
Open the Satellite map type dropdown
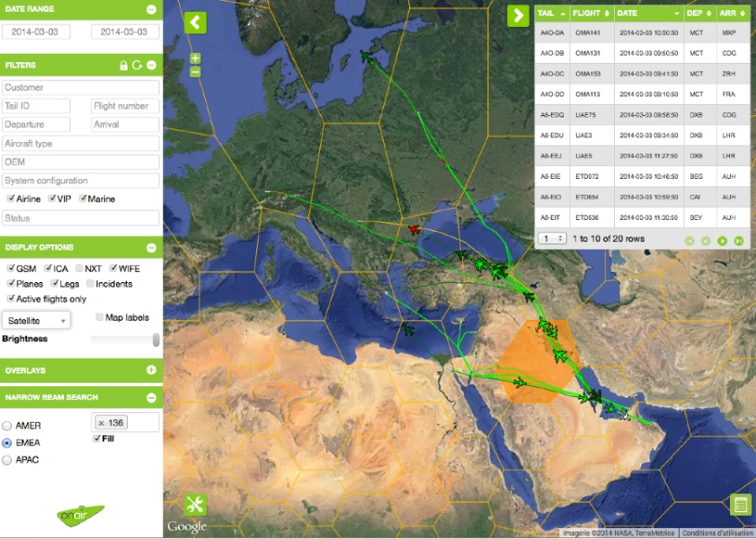coord(37,320)
